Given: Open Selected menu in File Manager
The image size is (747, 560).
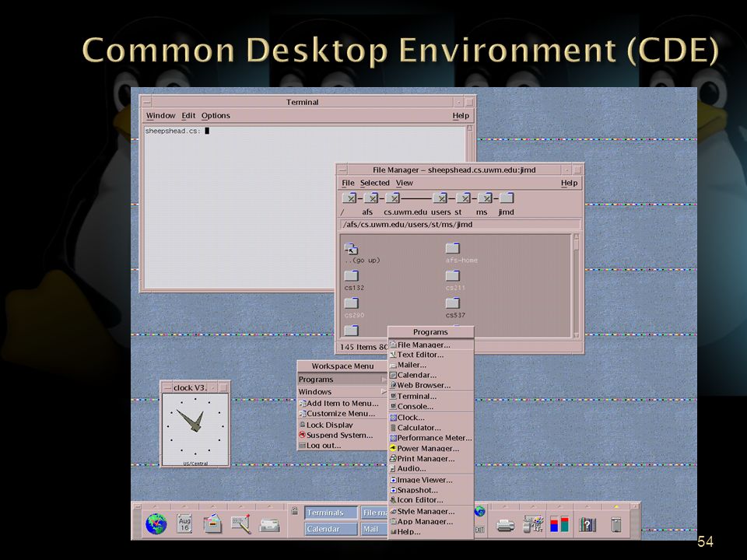Looking at the screenshot, I should [x=374, y=183].
